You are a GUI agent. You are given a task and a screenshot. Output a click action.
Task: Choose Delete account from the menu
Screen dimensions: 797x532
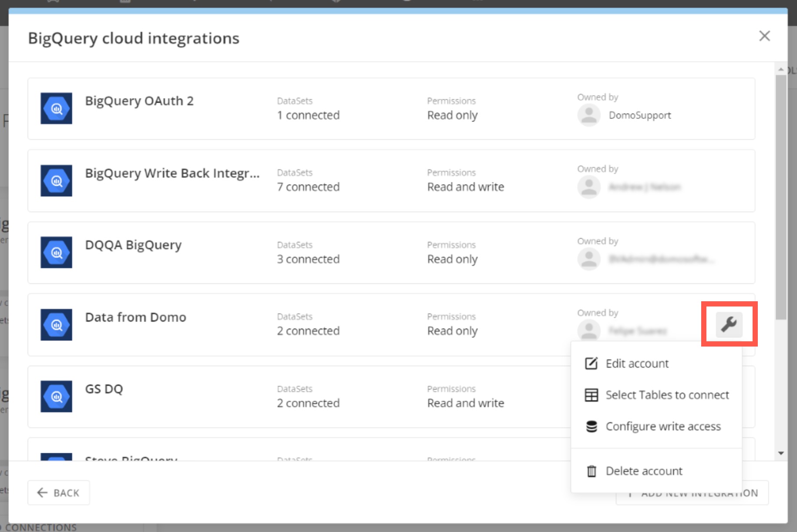pos(643,471)
